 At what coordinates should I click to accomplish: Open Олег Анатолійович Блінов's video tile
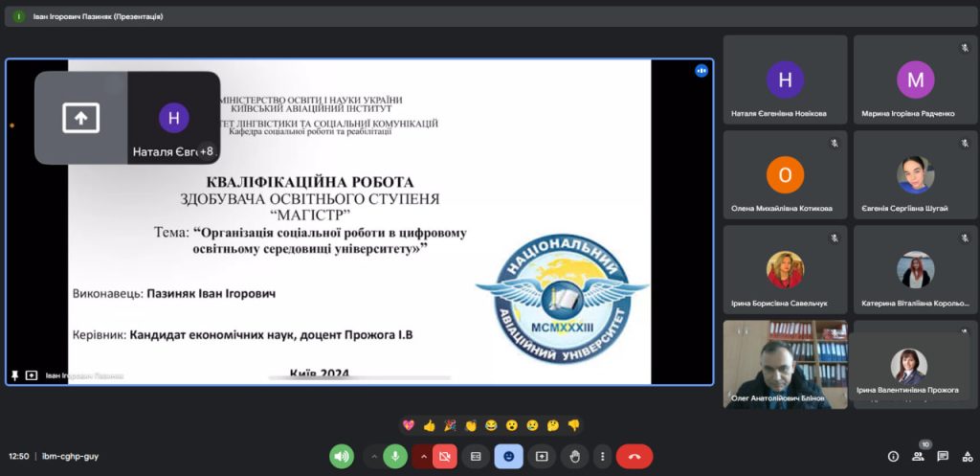[785, 364]
